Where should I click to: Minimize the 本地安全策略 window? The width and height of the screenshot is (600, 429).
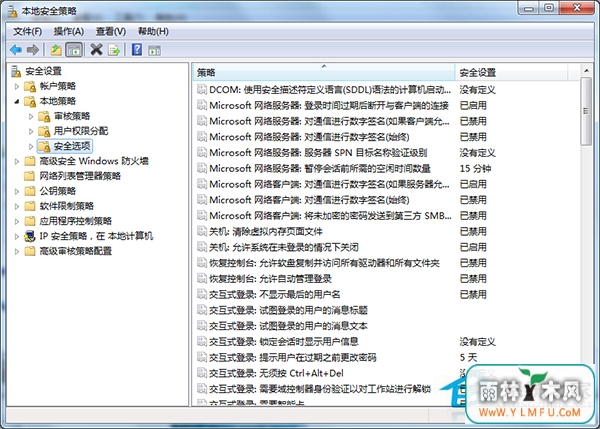click(529, 8)
